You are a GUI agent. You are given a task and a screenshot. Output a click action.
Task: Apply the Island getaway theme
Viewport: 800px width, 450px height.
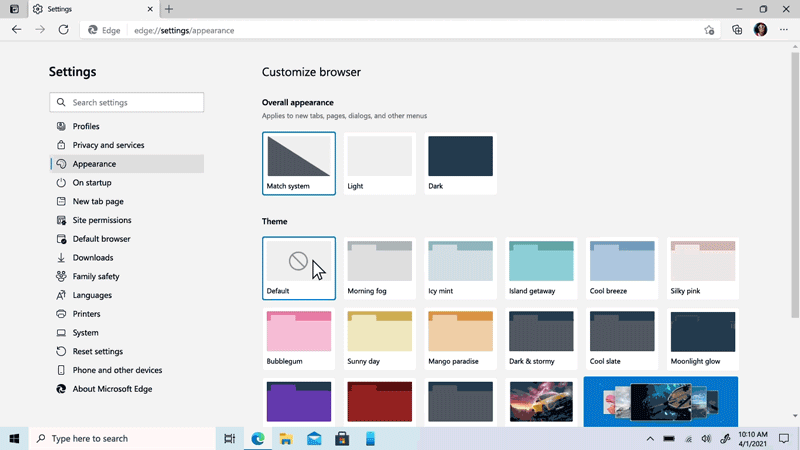pos(541,268)
